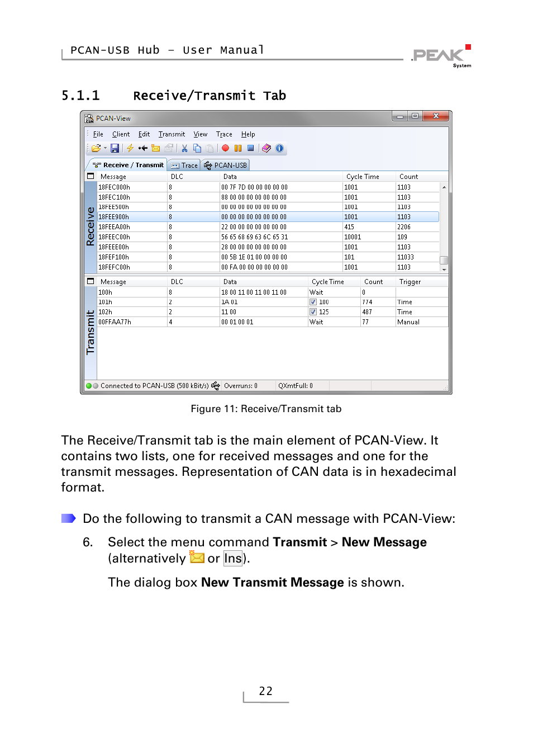Click the 'QXmtFull: 0' status bar entry

click(296, 386)
